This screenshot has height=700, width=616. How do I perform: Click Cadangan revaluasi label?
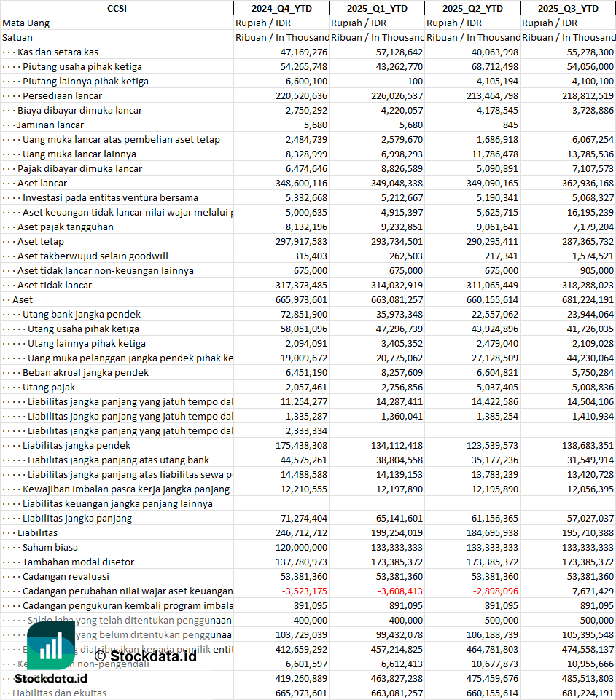tap(66, 577)
